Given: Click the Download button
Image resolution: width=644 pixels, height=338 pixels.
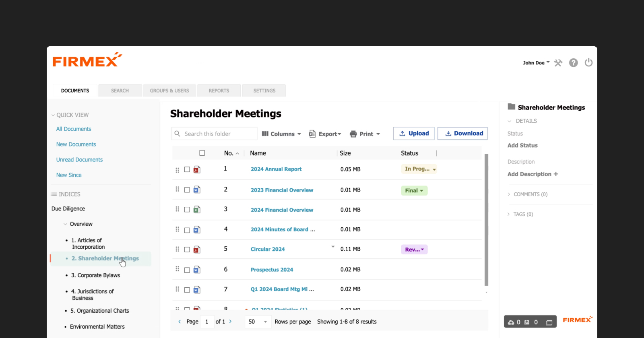Looking at the screenshot, I should (x=462, y=134).
